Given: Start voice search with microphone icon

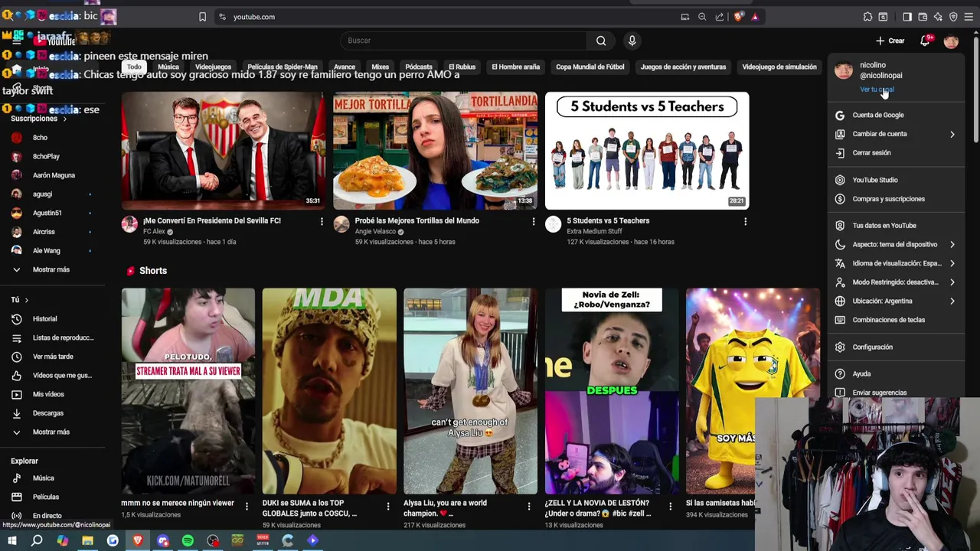Looking at the screenshot, I should pyautogui.click(x=632, y=41).
